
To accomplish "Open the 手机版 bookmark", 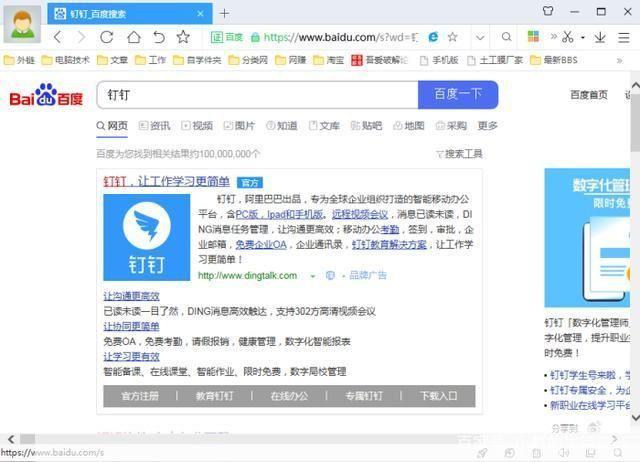I will 439,60.
